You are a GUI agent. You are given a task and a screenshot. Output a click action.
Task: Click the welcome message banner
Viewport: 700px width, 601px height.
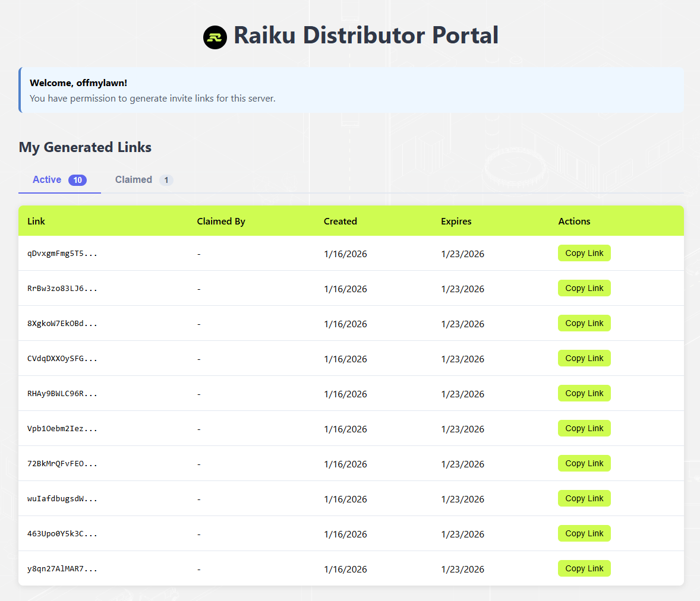[351, 90]
